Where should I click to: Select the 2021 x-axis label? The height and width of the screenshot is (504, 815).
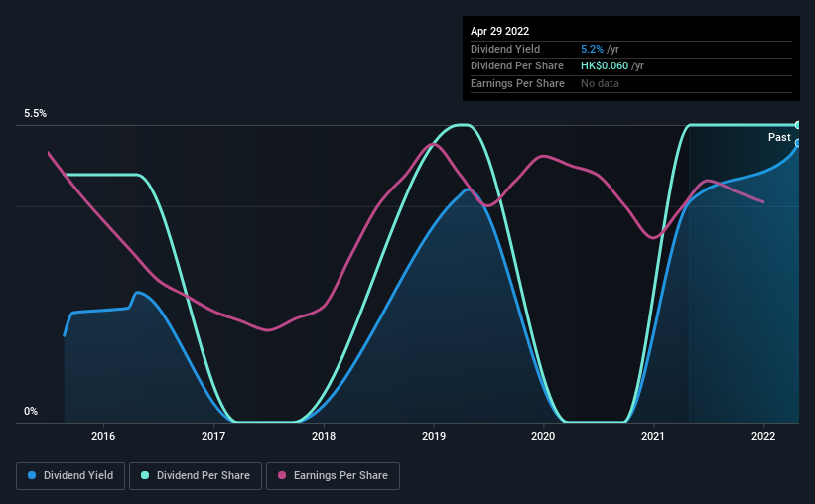coord(653,436)
